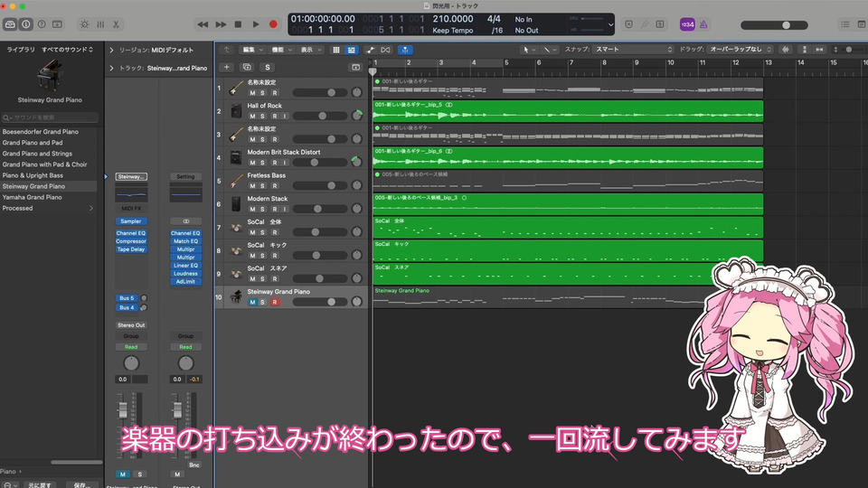Mute the Steinway Grand Piano track
Image resolution: width=868 pixels, height=488 pixels.
pos(252,302)
